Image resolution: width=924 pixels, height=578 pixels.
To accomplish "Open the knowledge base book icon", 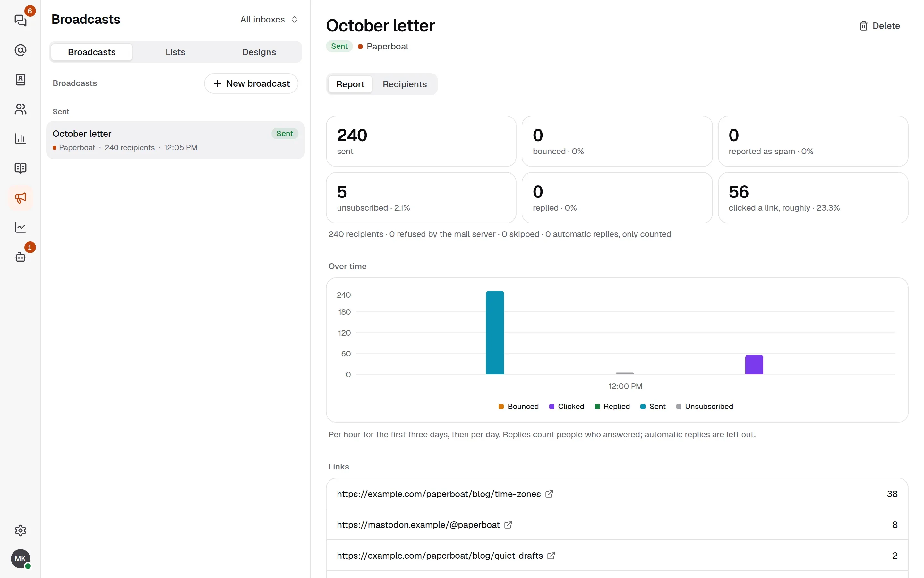I will point(20,168).
